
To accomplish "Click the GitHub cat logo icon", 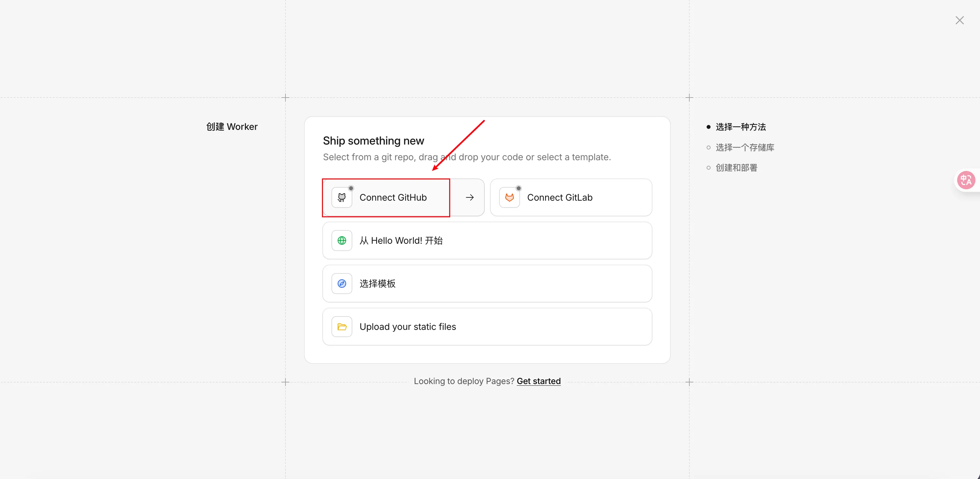I will [342, 197].
